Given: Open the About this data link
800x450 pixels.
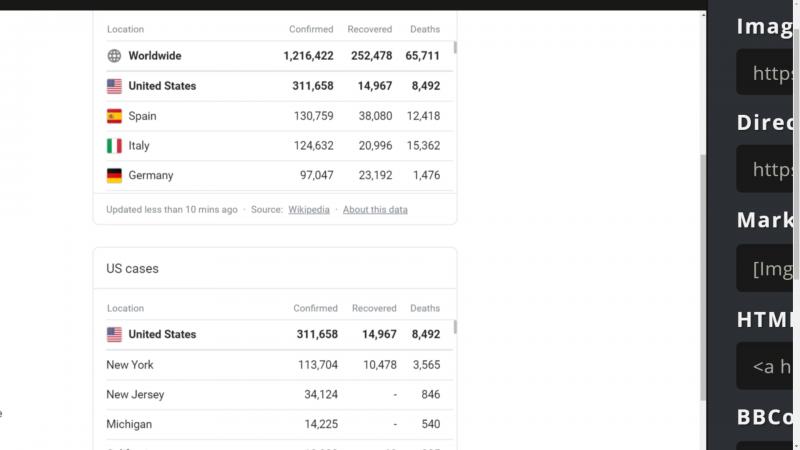Looking at the screenshot, I should click(x=375, y=210).
